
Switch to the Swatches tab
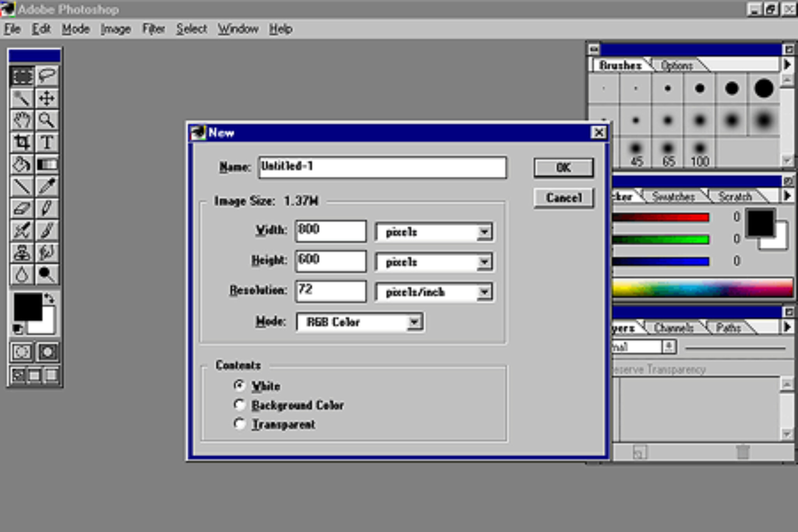[x=673, y=196]
